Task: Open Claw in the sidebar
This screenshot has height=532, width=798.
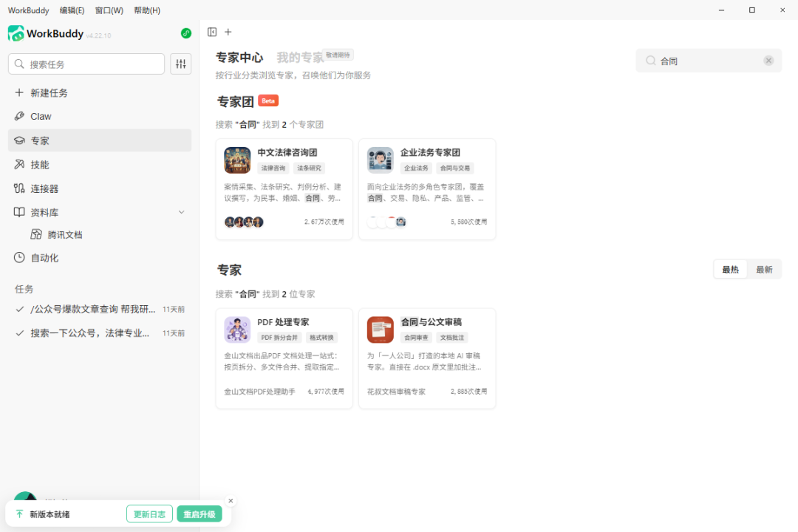Action: pos(100,116)
